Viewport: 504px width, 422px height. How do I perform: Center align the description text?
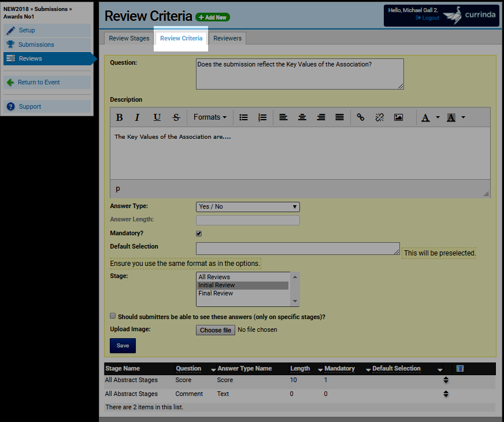(302, 117)
